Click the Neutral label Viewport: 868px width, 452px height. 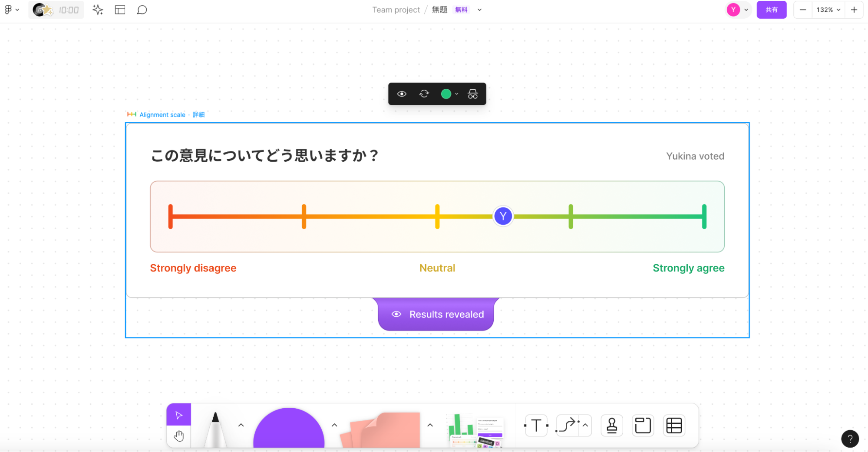pyautogui.click(x=437, y=268)
